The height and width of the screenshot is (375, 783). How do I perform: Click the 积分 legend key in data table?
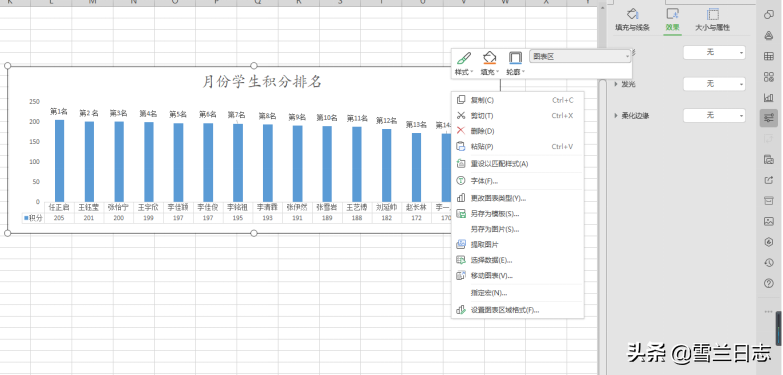click(x=26, y=218)
